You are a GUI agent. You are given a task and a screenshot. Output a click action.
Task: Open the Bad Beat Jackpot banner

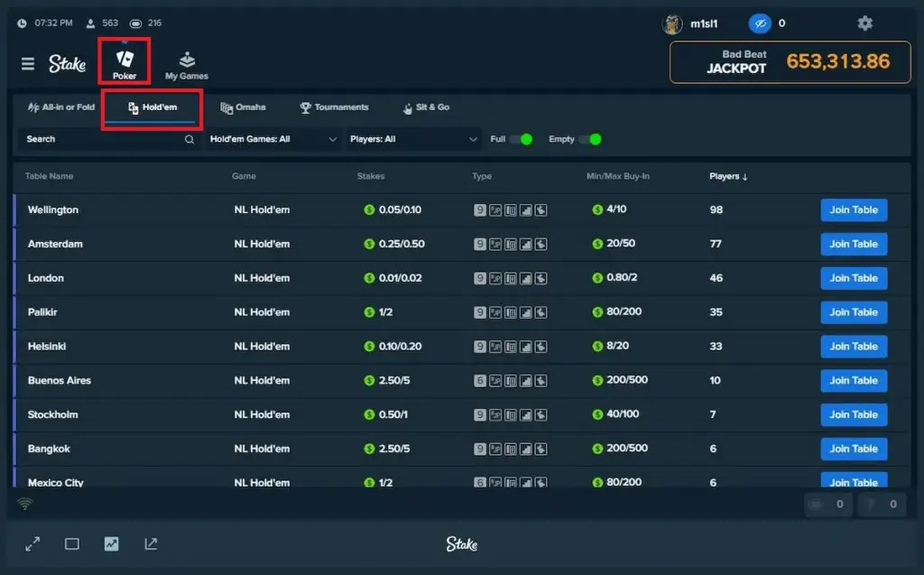coord(790,62)
